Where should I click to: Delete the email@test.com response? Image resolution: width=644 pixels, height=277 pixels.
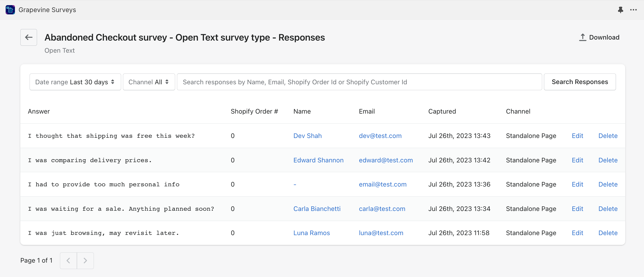[608, 184]
